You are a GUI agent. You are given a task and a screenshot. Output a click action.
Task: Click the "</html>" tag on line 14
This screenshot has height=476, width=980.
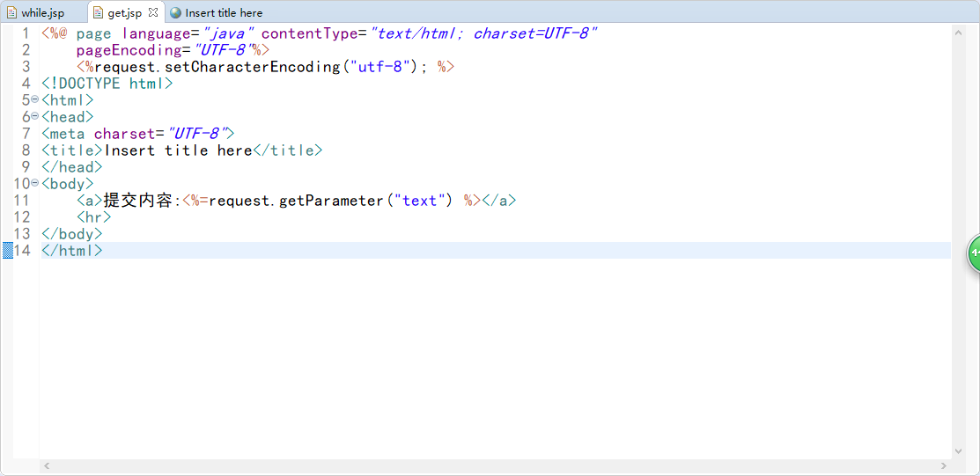(72, 251)
